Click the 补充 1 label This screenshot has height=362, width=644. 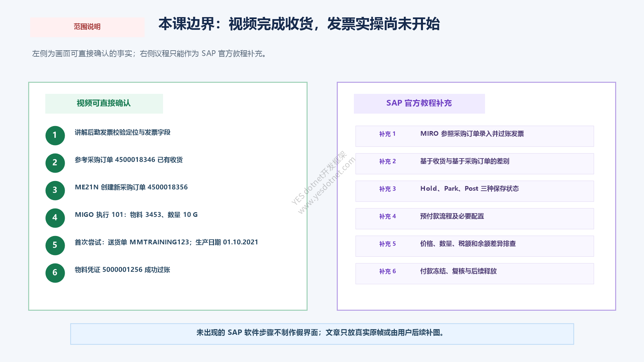[x=387, y=134]
